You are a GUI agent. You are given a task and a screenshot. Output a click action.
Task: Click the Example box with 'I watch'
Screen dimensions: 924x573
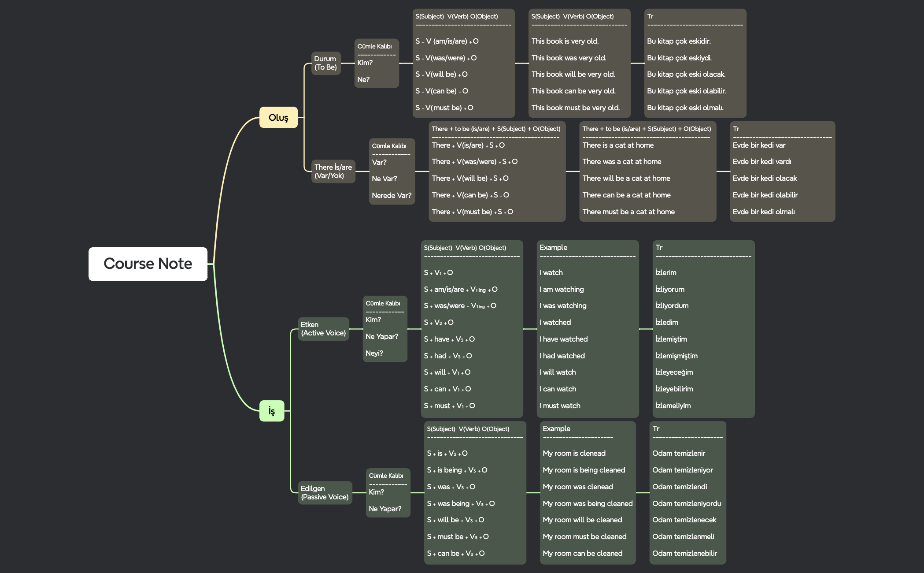pyautogui.click(x=588, y=329)
